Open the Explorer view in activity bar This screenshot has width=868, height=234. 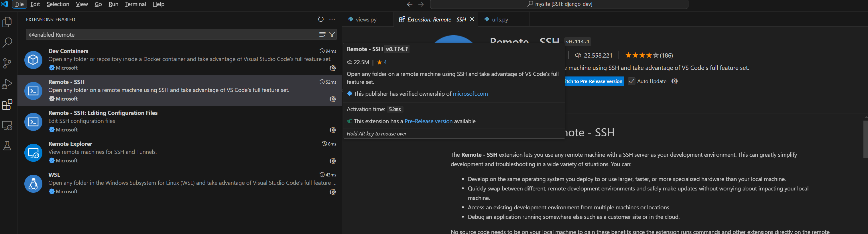click(x=7, y=22)
